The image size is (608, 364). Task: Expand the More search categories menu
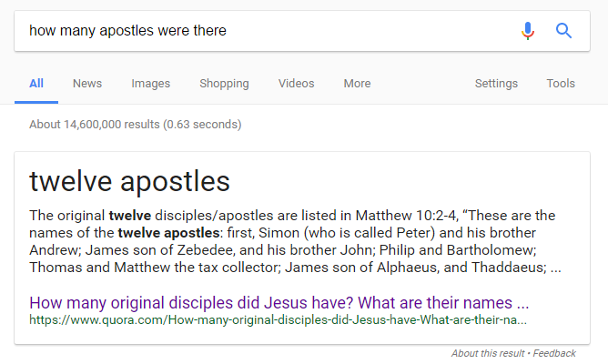(357, 84)
